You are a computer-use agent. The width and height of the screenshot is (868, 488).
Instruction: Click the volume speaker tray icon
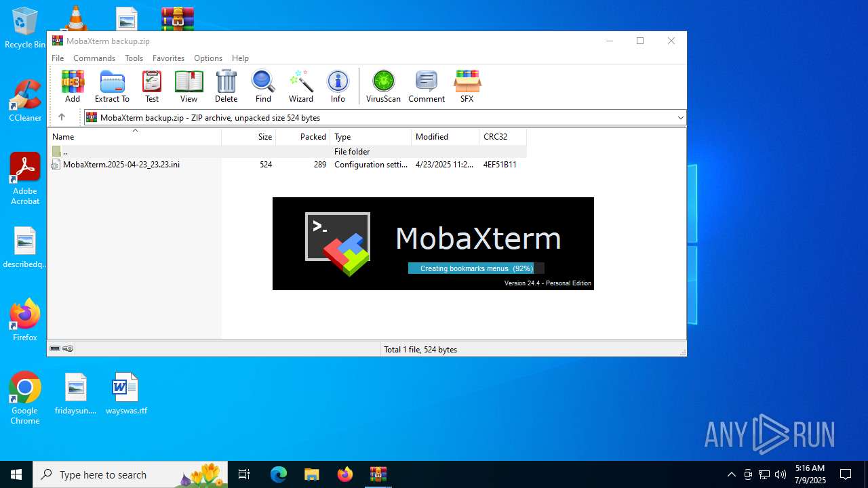[x=781, y=474]
